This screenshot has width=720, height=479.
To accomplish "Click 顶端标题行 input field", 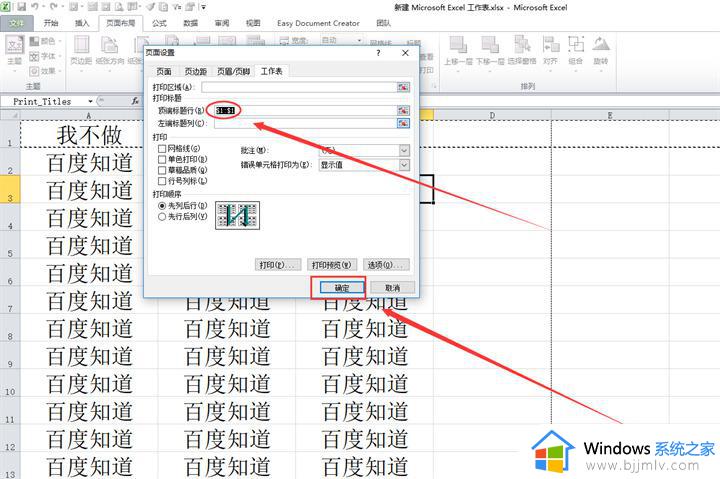I will click(x=305, y=110).
